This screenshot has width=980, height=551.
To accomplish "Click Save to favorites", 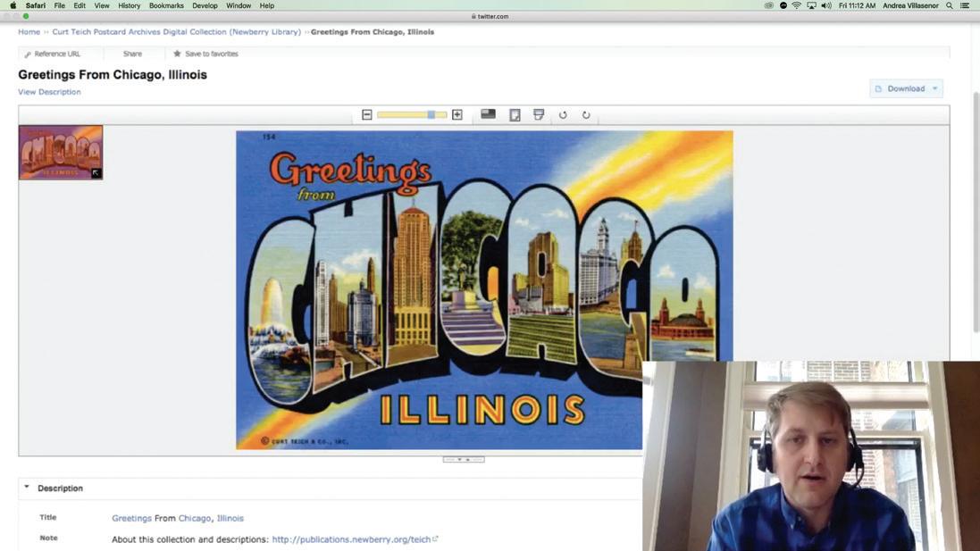I will (205, 54).
